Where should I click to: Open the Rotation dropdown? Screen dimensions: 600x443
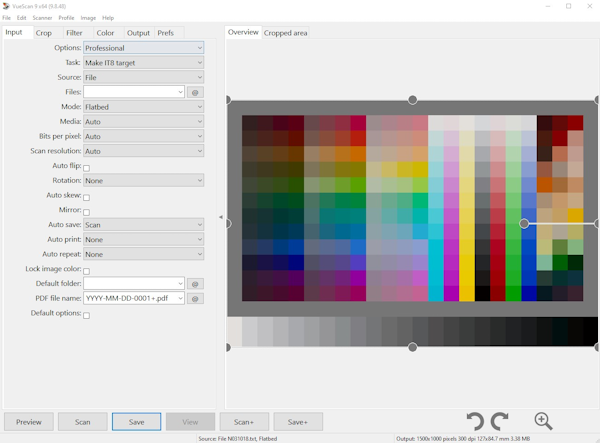click(x=143, y=181)
